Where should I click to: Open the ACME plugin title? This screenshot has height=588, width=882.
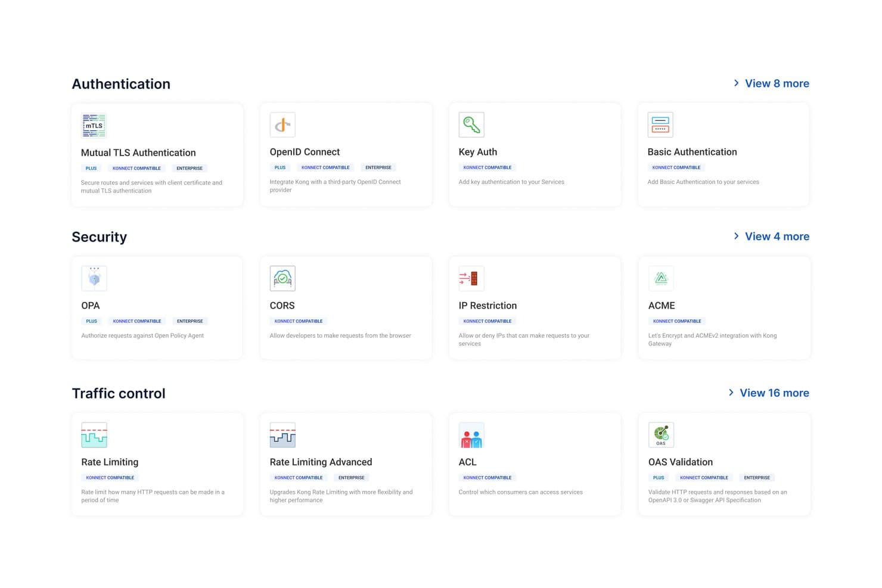pos(661,306)
